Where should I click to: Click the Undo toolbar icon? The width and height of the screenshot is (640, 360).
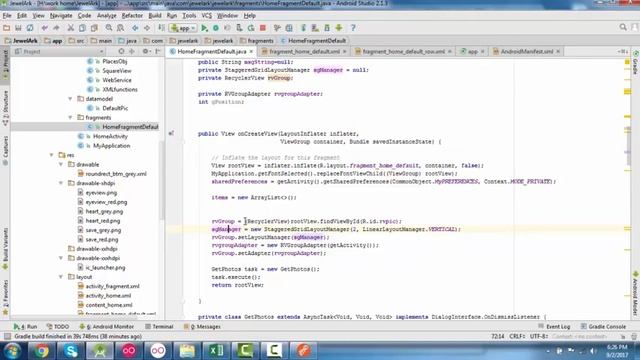44,28
